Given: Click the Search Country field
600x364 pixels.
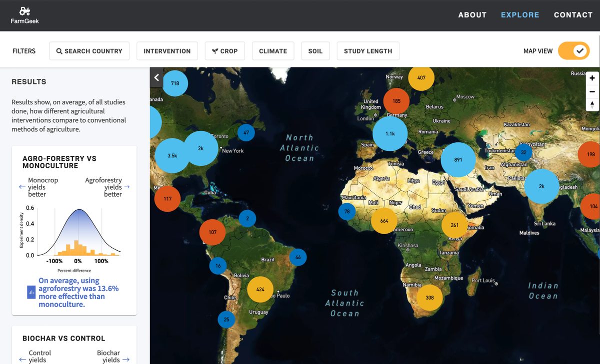Looking at the screenshot, I should [x=89, y=51].
